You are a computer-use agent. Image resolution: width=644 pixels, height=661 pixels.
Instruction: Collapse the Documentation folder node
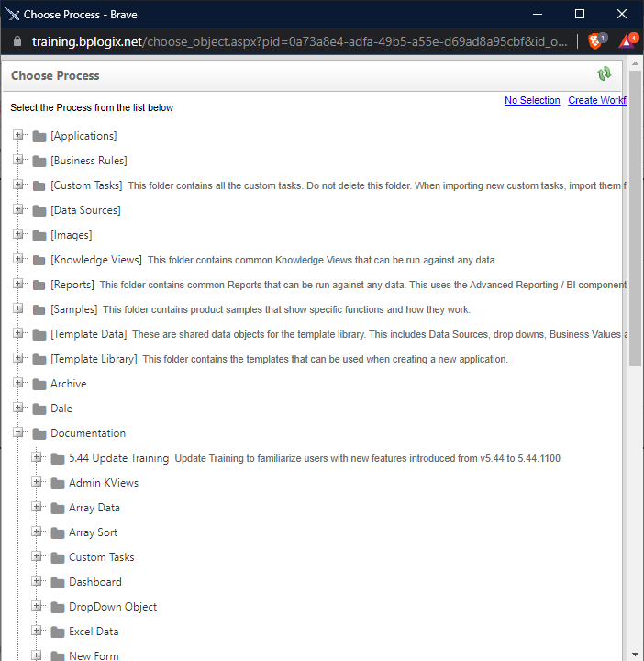(x=17, y=432)
